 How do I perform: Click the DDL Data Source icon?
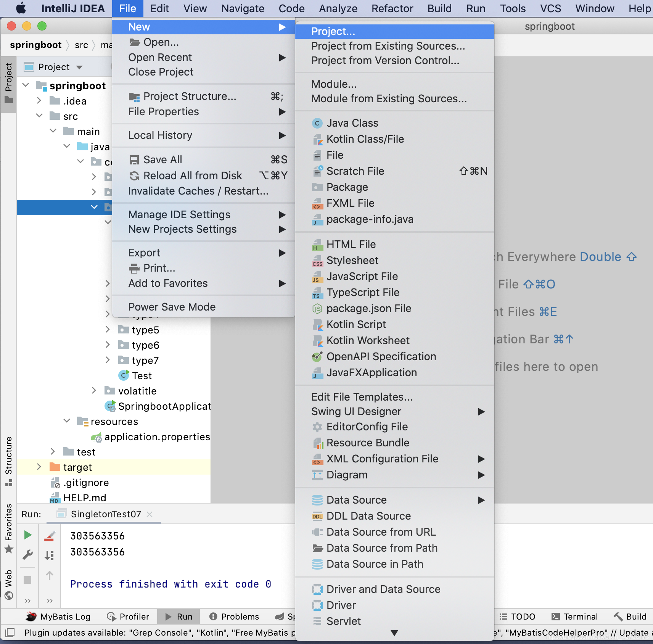pyautogui.click(x=317, y=516)
